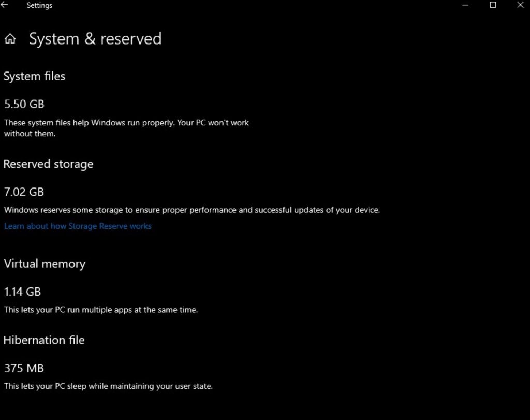The image size is (530, 420).
Task: Click the system files description text
Action: 126,128
